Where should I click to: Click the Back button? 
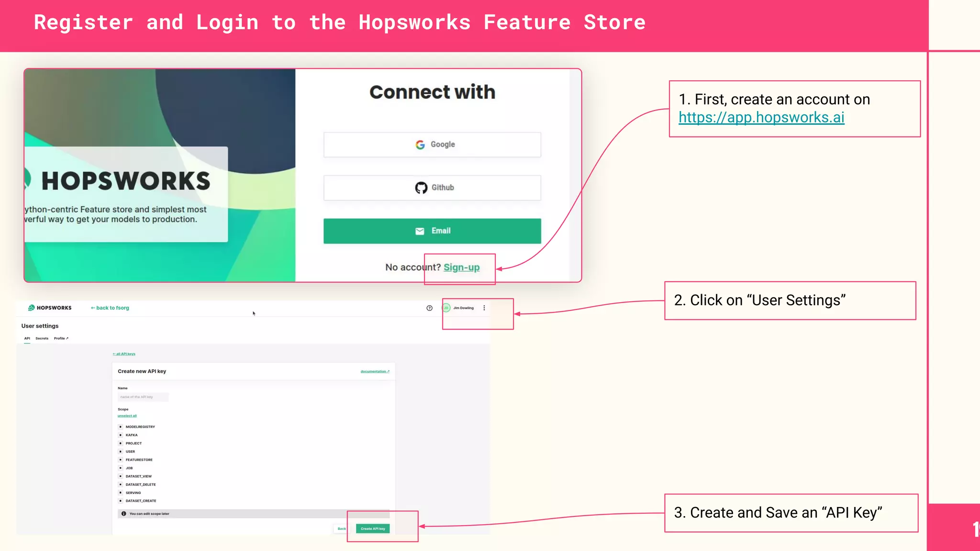[x=342, y=529]
